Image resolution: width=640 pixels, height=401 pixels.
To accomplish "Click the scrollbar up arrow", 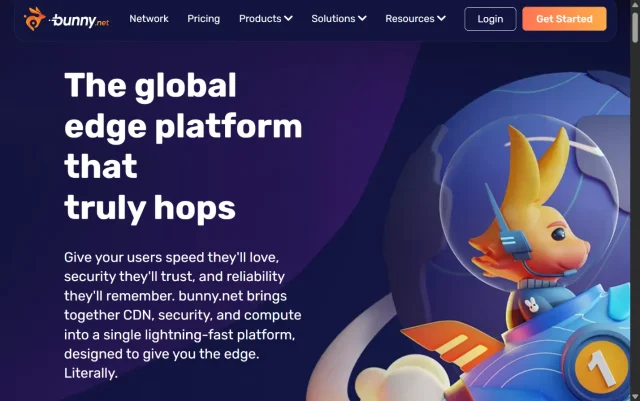I will click(635, 4).
